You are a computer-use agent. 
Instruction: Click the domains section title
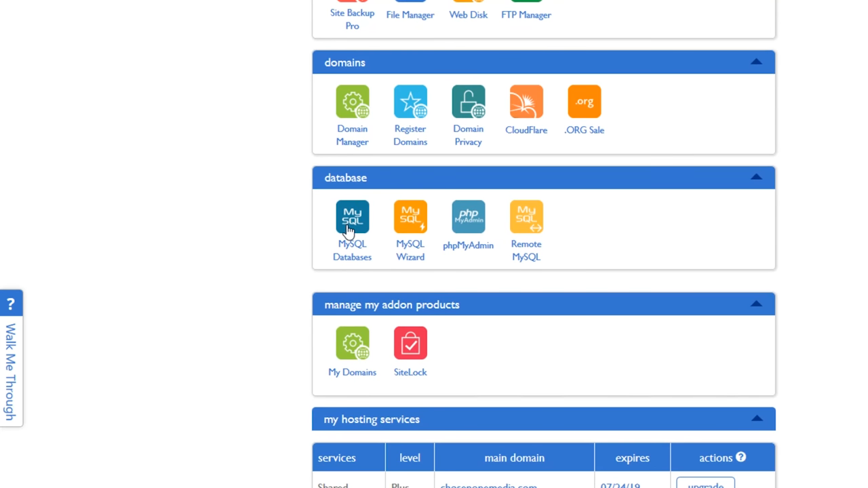[x=344, y=62]
